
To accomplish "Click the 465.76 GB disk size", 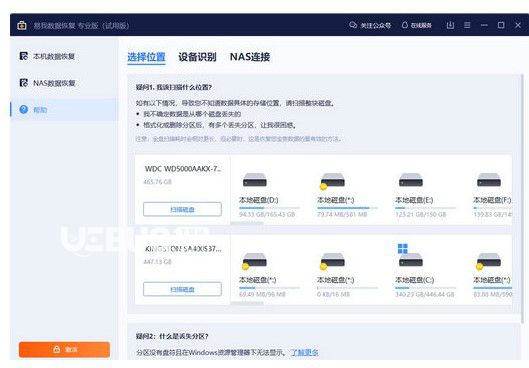I will [158, 182].
